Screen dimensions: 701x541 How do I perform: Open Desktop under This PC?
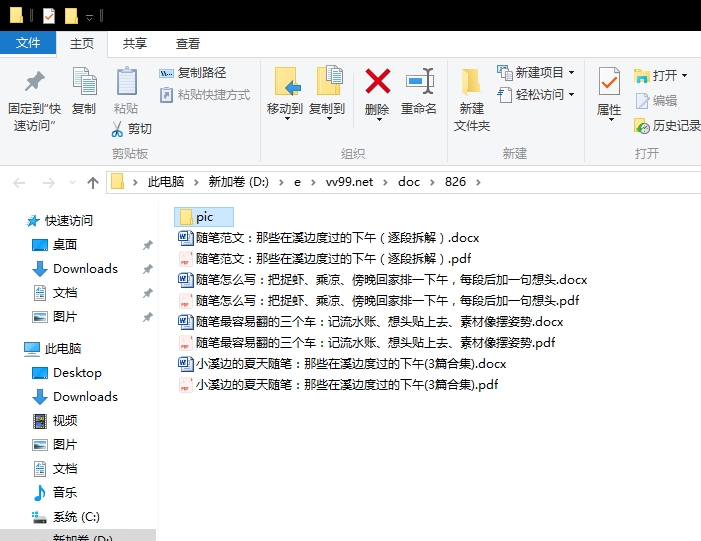click(x=67, y=373)
